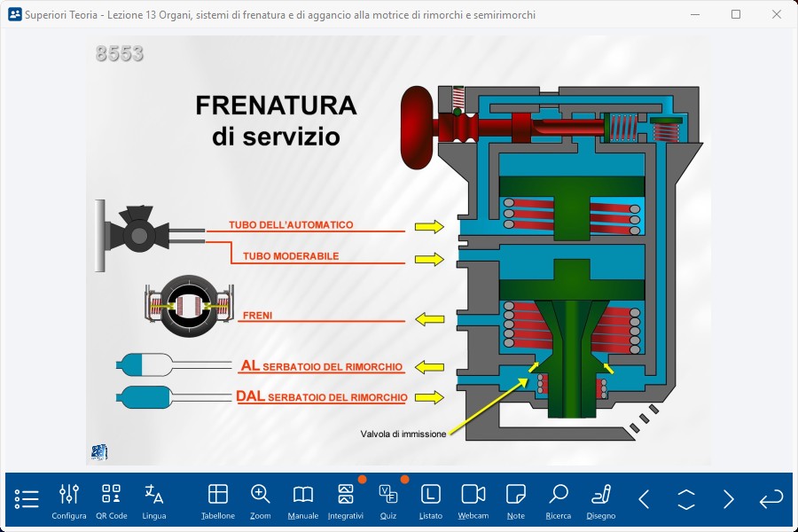Viewport: 798px width, 532px height.
Task: Open Integrativi content
Action: click(346, 500)
